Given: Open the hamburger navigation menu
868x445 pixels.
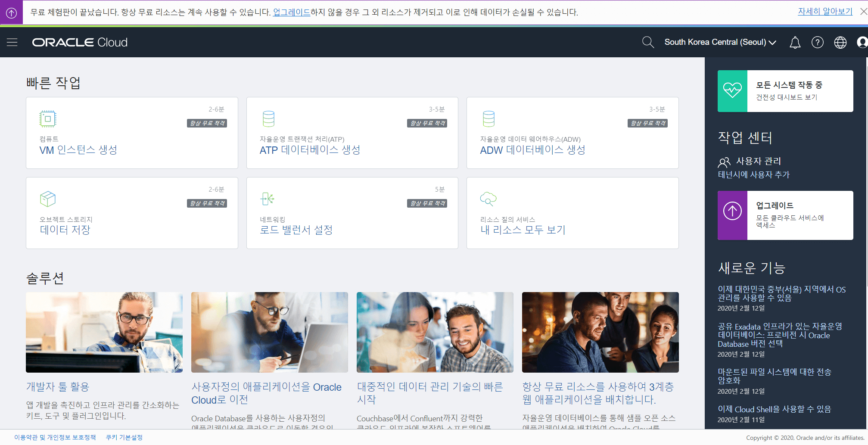Looking at the screenshot, I should coord(12,42).
